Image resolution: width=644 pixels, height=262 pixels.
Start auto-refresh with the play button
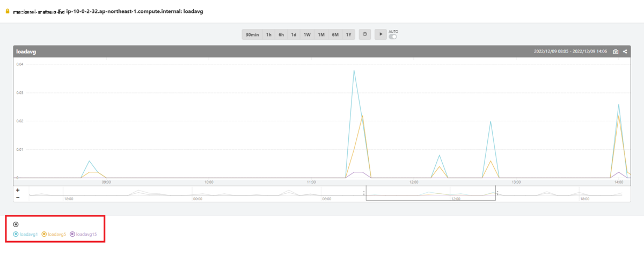[x=380, y=34]
